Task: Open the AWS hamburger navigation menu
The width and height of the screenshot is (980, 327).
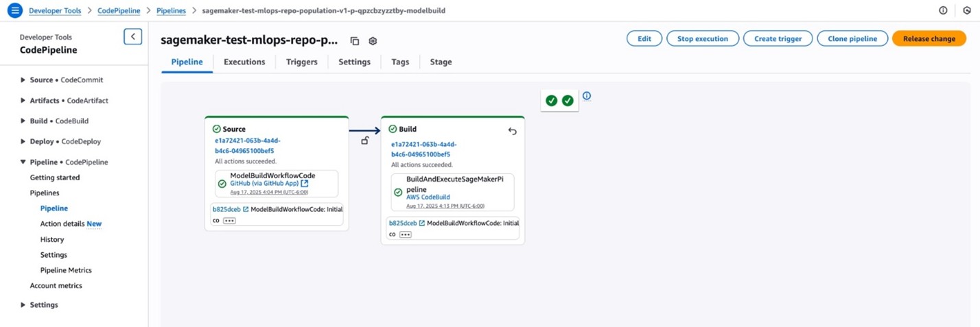Action: pyautogui.click(x=14, y=10)
